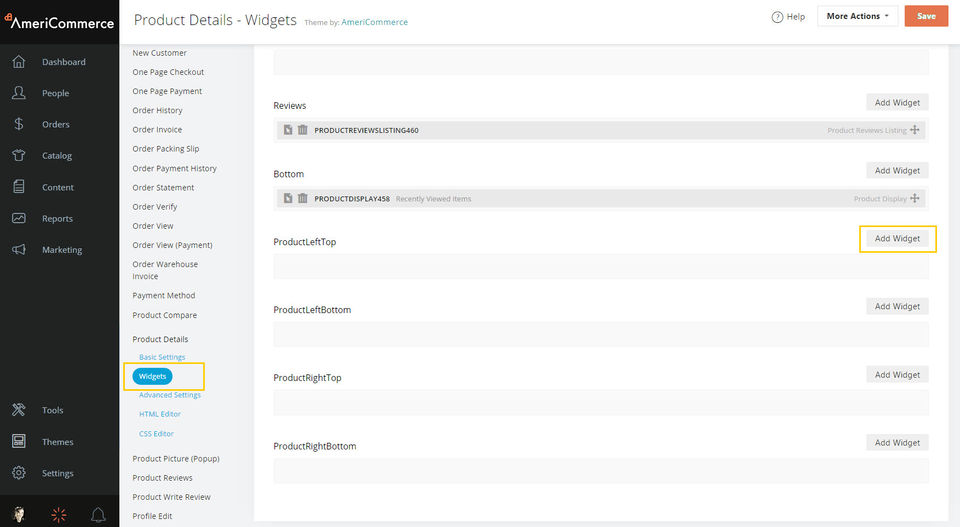Open the Catalog section in the sidebar
960x527 pixels.
pos(57,156)
